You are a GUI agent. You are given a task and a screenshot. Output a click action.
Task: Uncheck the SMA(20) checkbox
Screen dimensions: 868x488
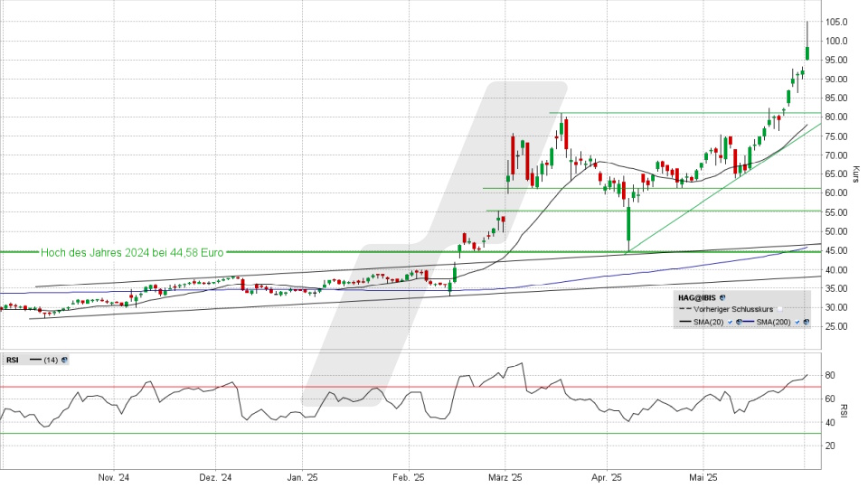731,322
